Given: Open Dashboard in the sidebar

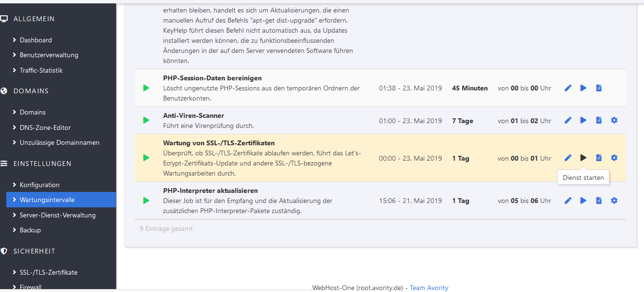Looking at the screenshot, I should (x=36, y=40).
